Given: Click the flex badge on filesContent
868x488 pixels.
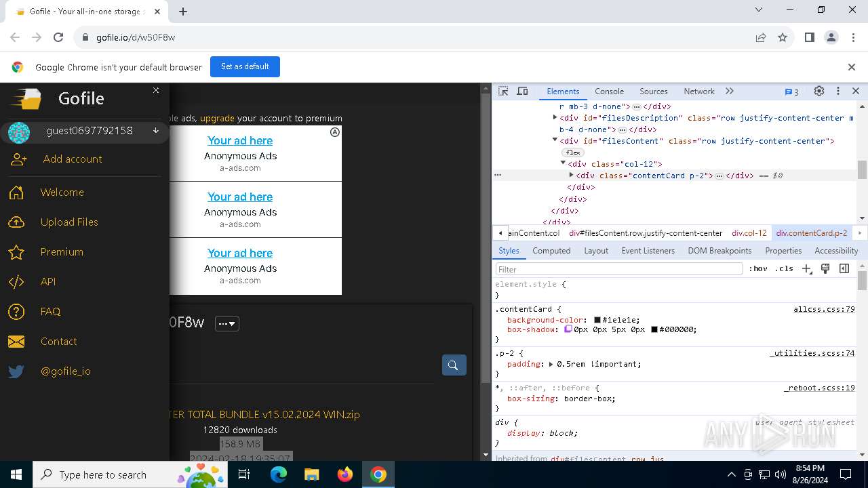Looking at the screenshot, I should point(573,152).
